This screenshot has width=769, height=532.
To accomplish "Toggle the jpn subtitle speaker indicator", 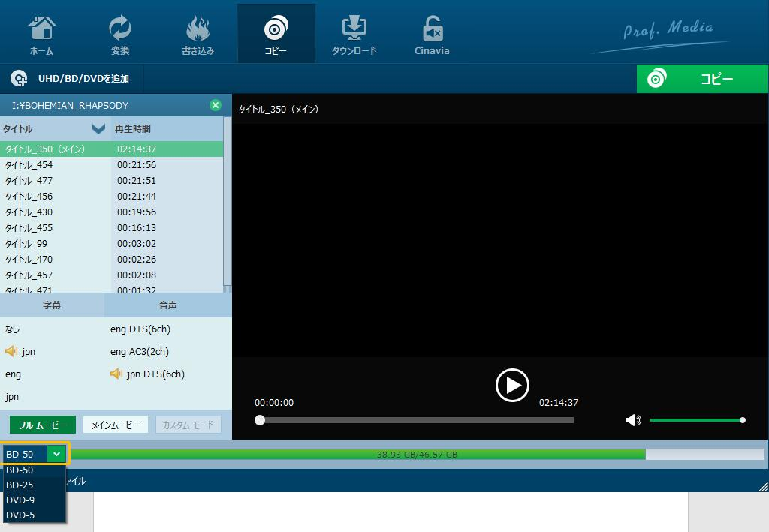I will pos(11,351).
